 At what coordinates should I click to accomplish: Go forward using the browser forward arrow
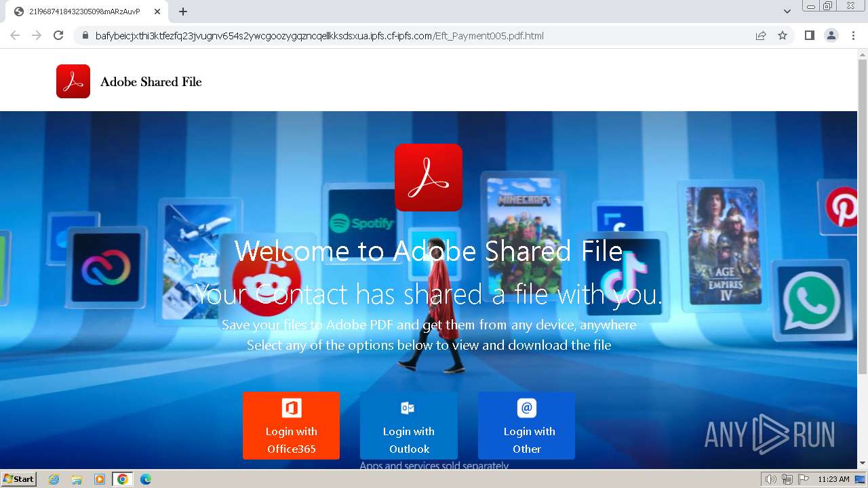(37, 36)
